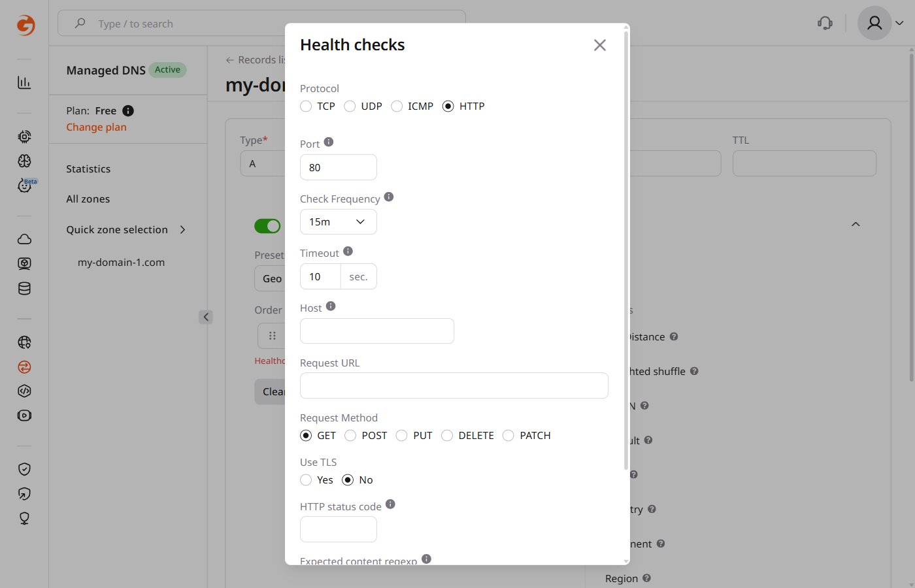Screen dimensions: 915x588
Task: Focus the search bar at top
Action: tap(261, 24)
